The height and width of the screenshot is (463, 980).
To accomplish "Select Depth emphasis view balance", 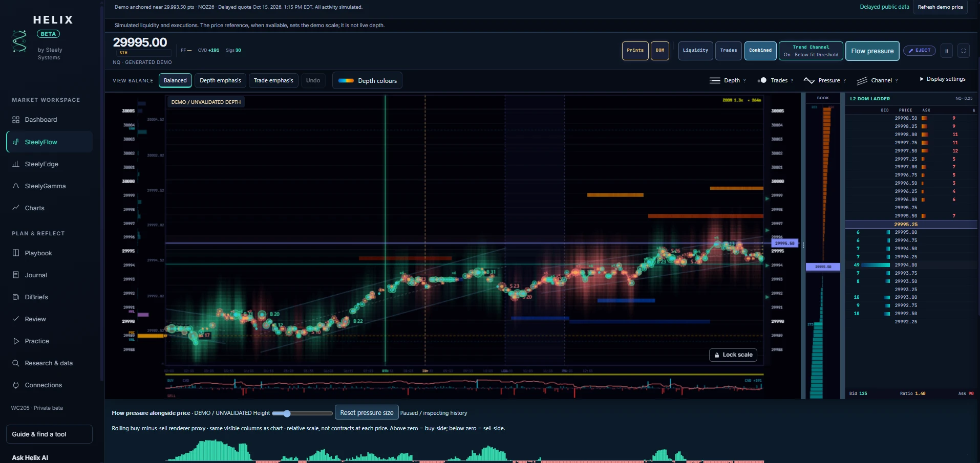I will click(220, 80).
